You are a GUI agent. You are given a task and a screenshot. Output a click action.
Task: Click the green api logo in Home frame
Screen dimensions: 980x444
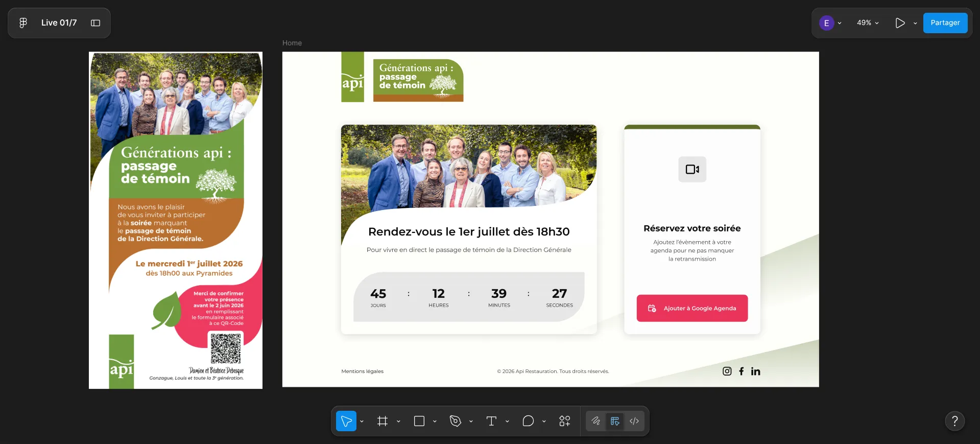(x=352, y=77)
